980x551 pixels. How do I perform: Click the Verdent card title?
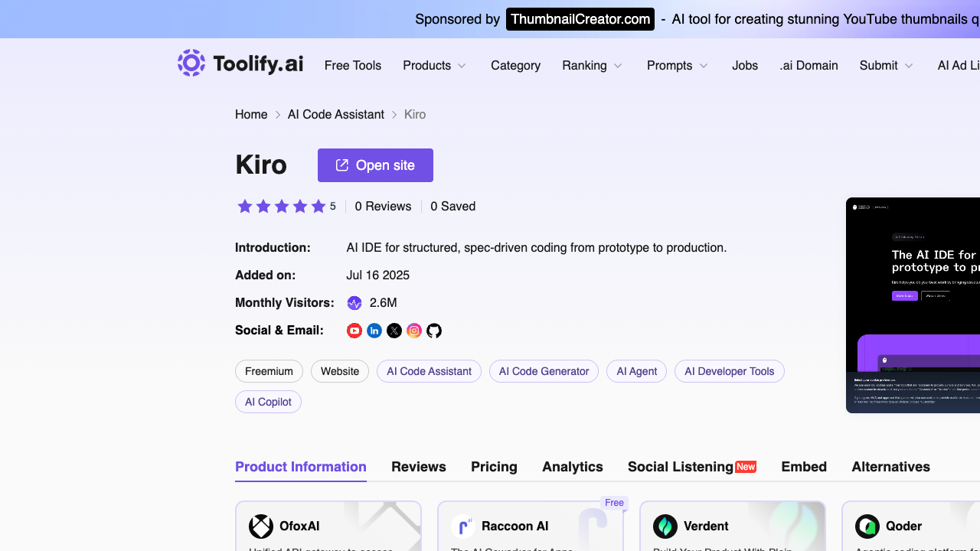(706, 527)
